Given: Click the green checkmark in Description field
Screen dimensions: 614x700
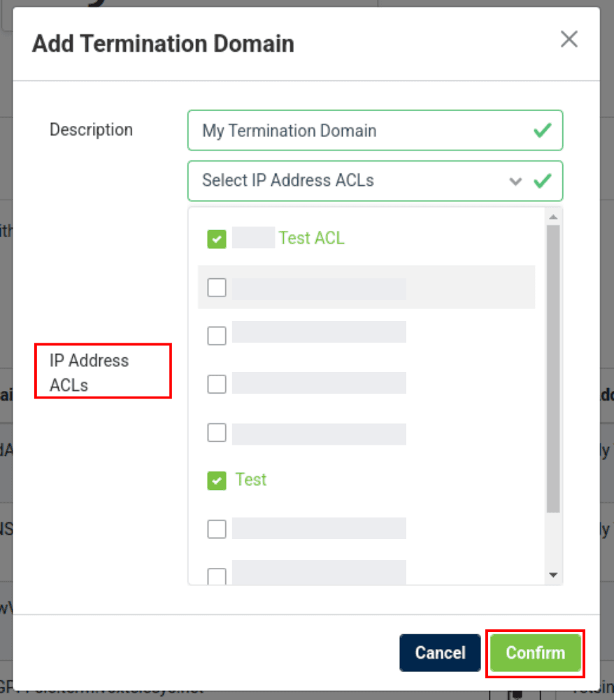Looking at the screenshot, I should click(x=542, y=131).
